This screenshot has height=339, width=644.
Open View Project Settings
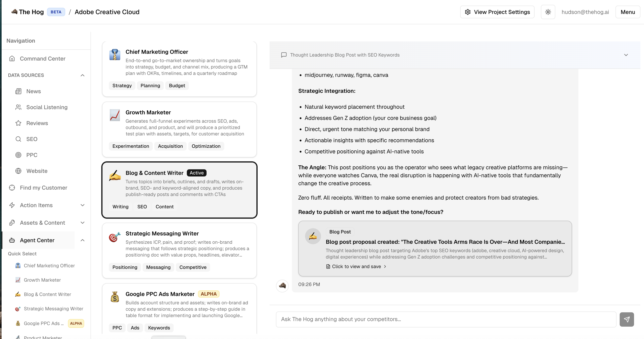497,12
